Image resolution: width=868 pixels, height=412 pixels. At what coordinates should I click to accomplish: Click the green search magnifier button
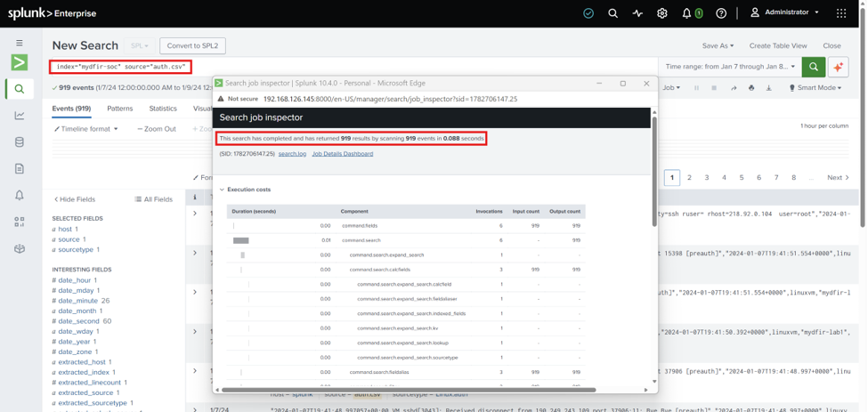tap(813, 67)
